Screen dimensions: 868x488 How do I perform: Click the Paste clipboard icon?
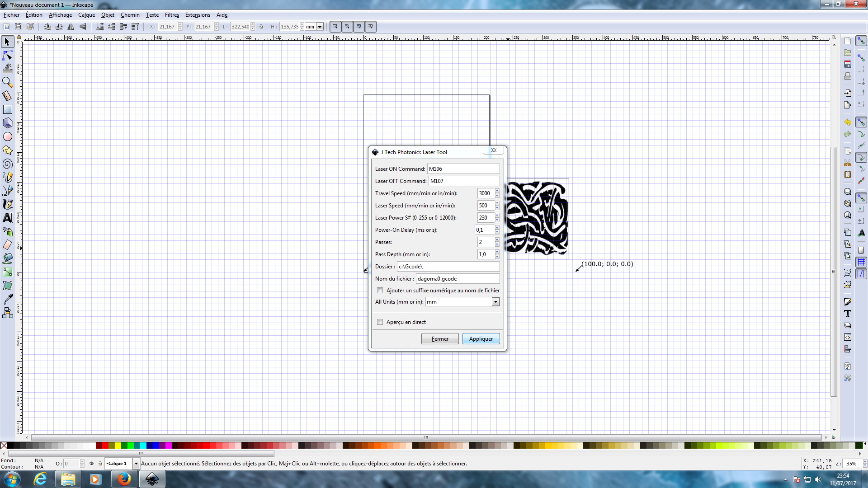[848, 174]
